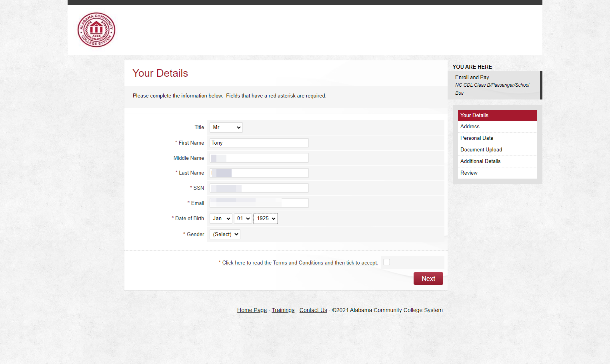Jump to the Review step
This screenshot has height=364, width=610.
click(497, 173)
